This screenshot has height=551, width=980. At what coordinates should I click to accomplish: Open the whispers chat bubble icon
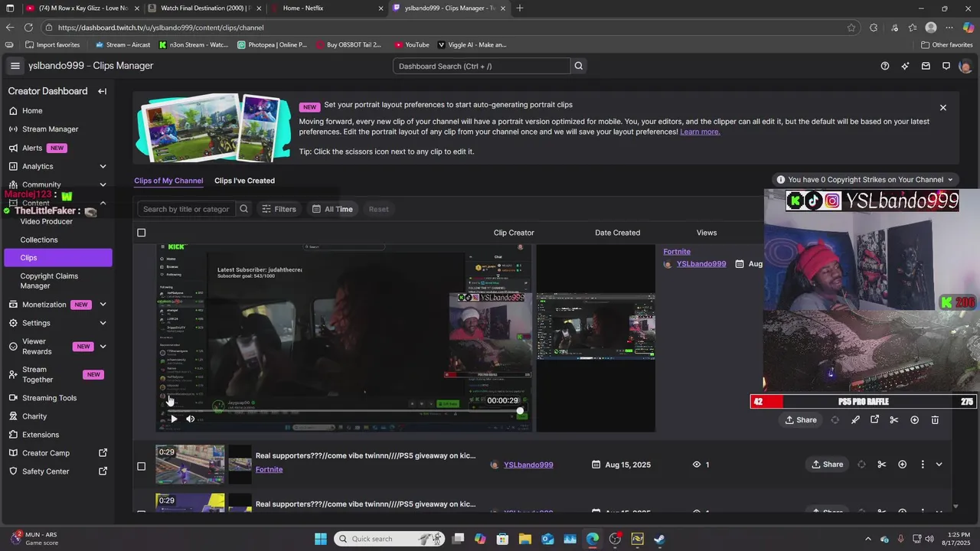946,66
